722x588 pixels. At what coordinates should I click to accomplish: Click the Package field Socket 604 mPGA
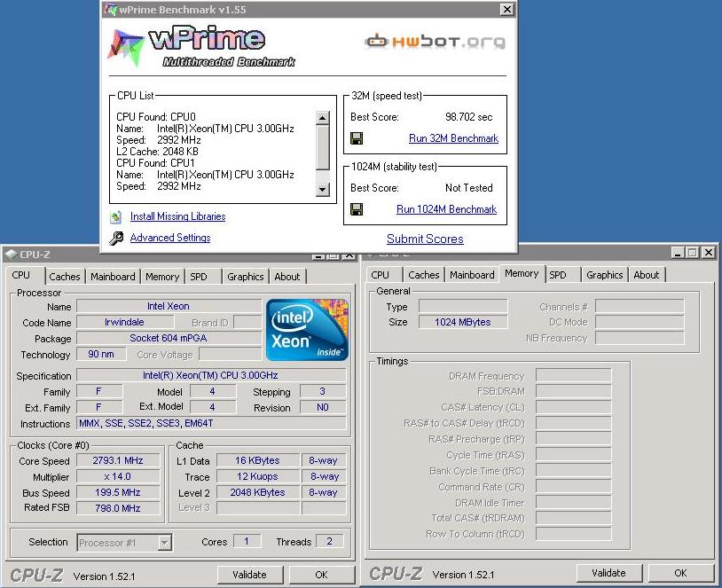[x=169, y=338]
